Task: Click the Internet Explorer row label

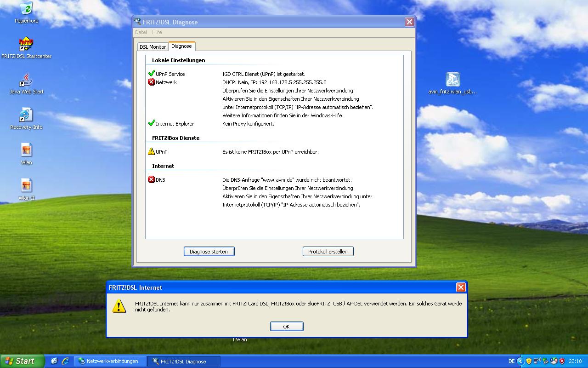Action: (x=175, y=124)
